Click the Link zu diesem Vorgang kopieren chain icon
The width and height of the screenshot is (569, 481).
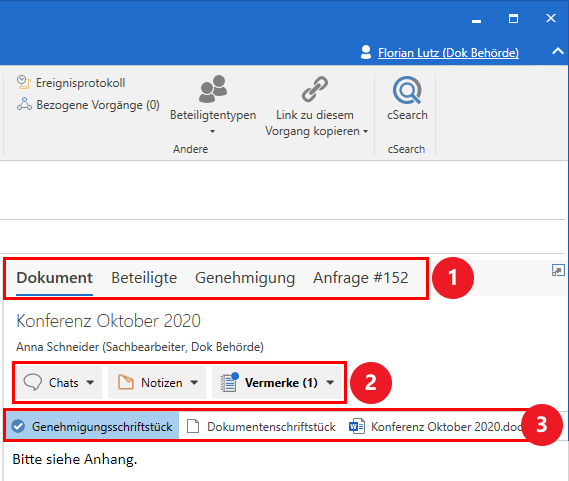(315, 89)
